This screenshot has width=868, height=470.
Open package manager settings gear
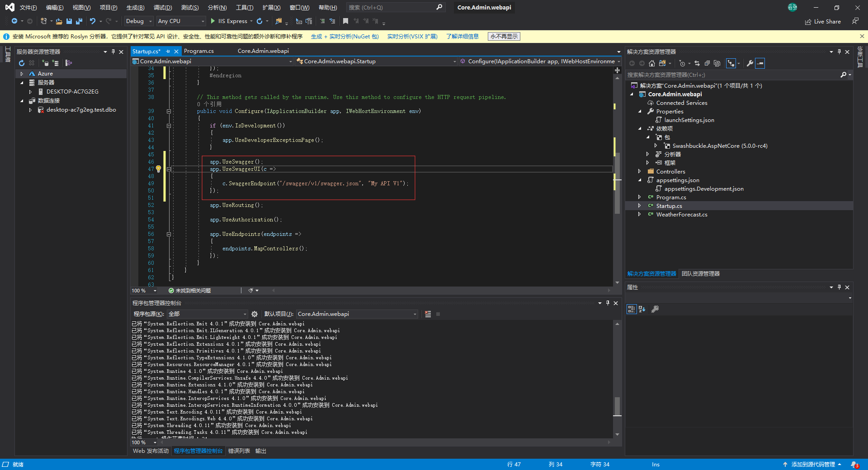coord(255,314)
